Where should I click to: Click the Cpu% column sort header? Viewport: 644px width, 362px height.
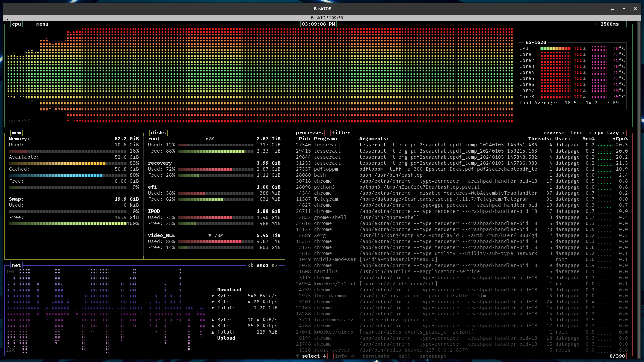tap(621, 139)
